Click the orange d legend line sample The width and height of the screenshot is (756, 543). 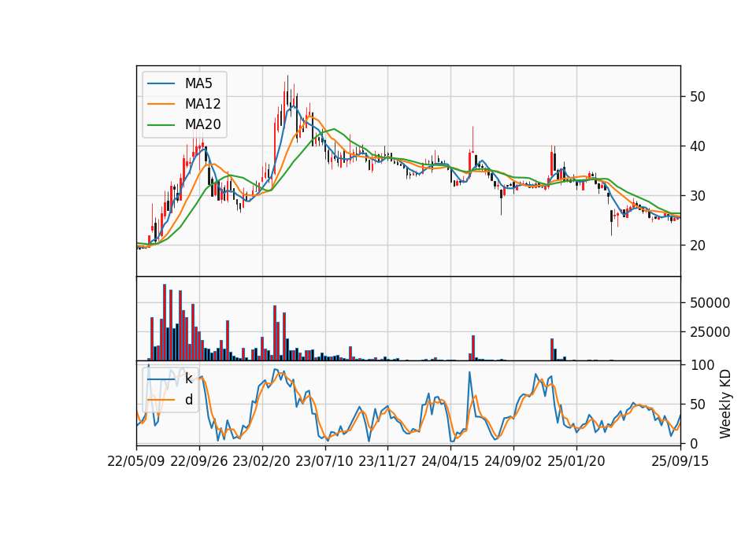161,400
